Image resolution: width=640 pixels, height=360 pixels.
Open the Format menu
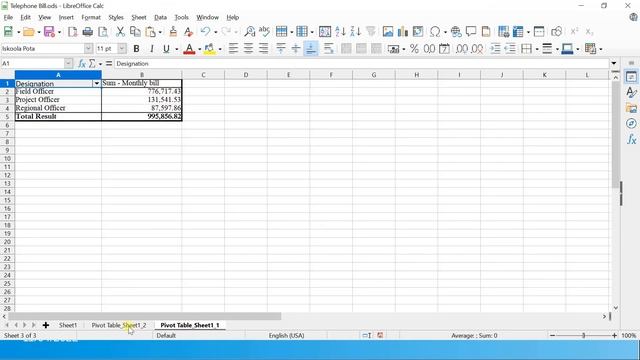[x=91, y=17]
